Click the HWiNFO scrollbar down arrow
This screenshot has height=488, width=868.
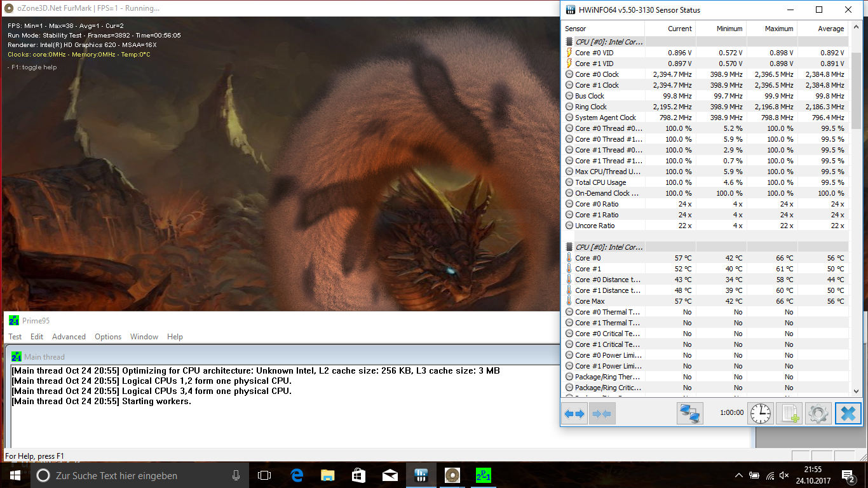click(855, 391)
